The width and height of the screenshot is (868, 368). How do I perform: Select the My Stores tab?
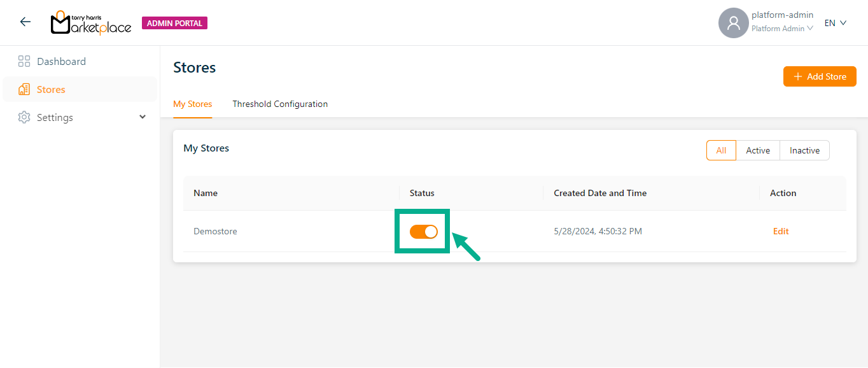coord(192,104)
